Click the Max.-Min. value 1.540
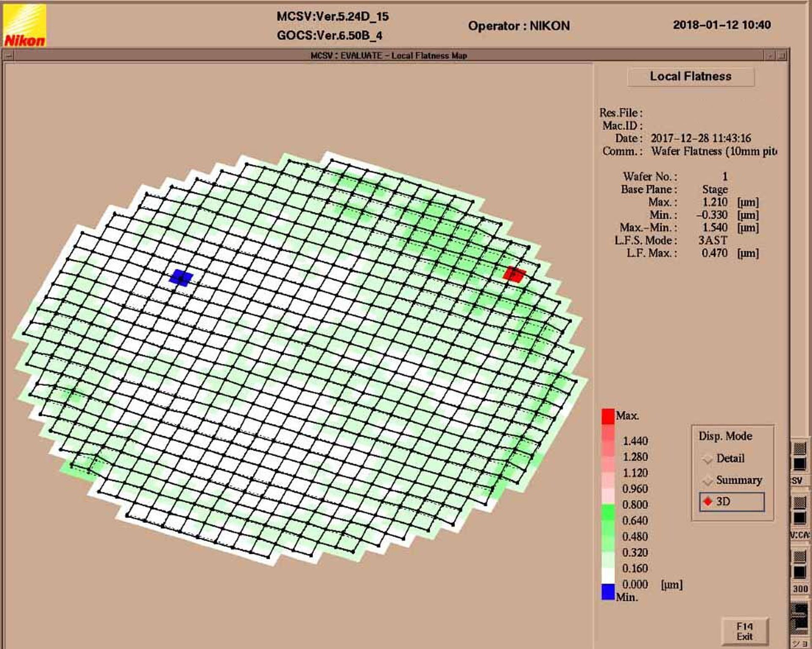This screenshot has height=649, width=812. [x=715, y=227]
